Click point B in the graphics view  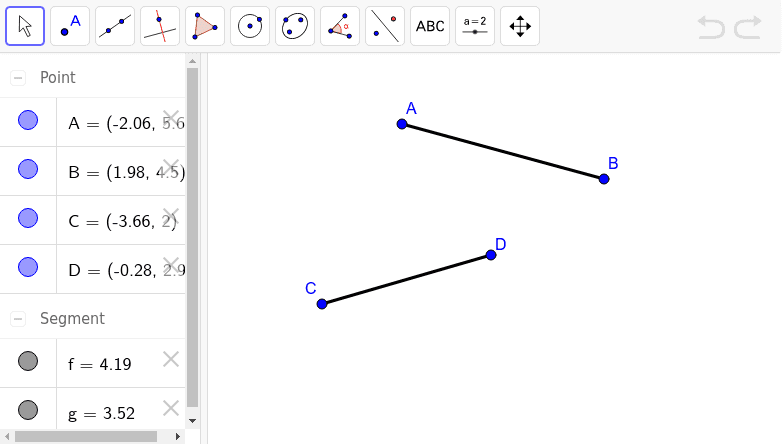tap(604, 179)
